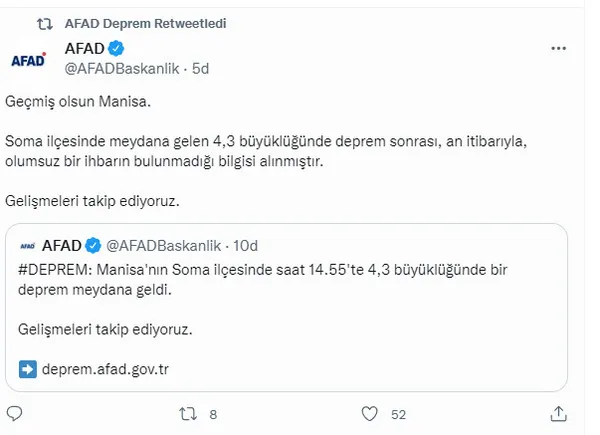Click the small AFAD logo in quoted tweet

pyautogui.click(x=30, y=244)
